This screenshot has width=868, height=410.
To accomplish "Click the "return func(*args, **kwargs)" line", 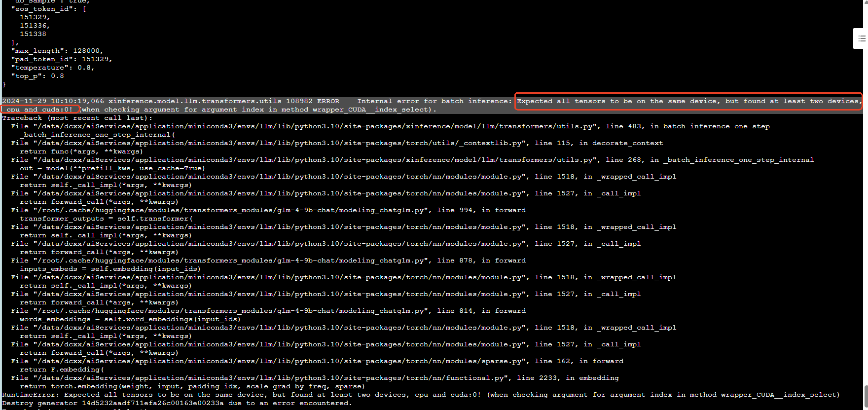I will pos(81,151).
